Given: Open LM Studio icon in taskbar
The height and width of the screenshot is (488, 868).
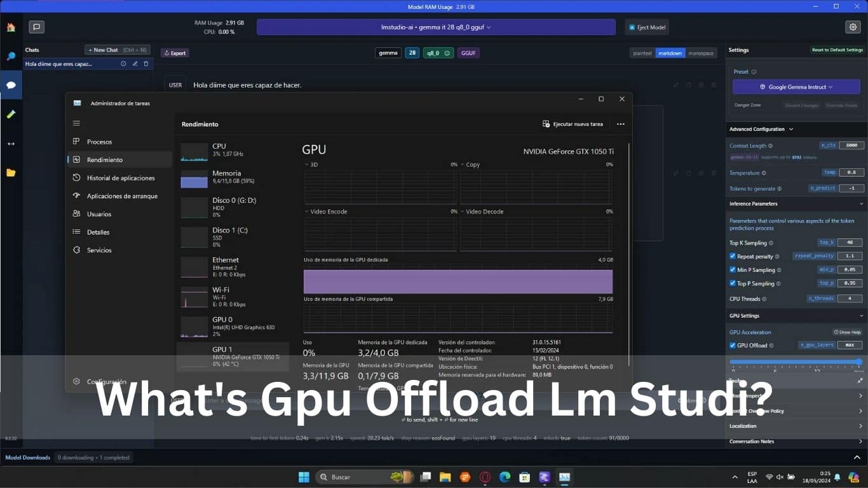Looking at the screenshot, I should [x=544, y=477].
